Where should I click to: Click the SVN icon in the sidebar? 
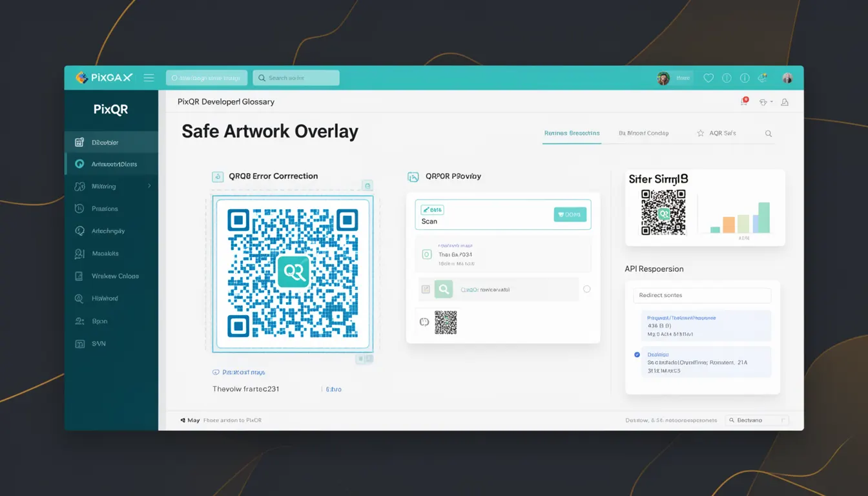[x=79, y=344]
